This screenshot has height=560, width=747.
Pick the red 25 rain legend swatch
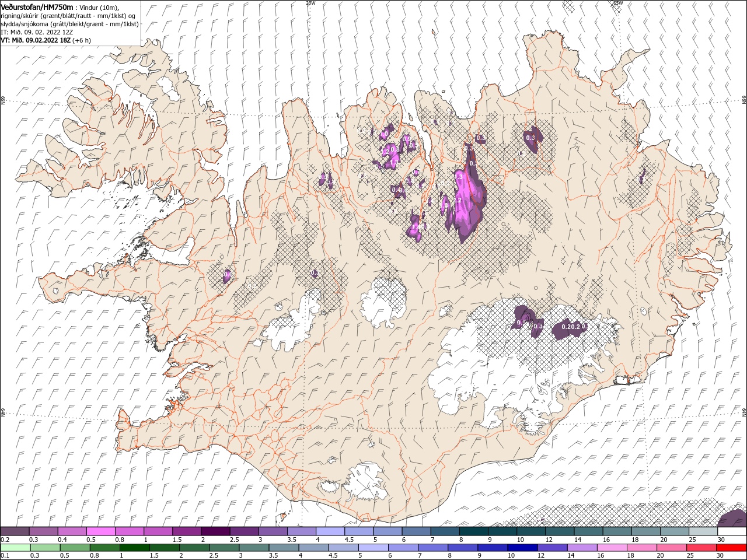pyautogui.click(x=701, y=548)
